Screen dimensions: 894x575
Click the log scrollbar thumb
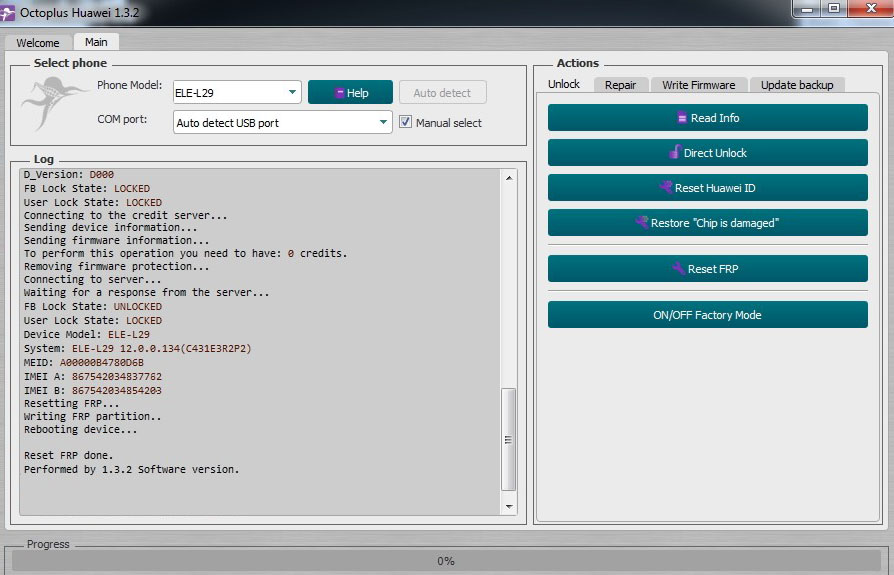(x=509, y=439)
